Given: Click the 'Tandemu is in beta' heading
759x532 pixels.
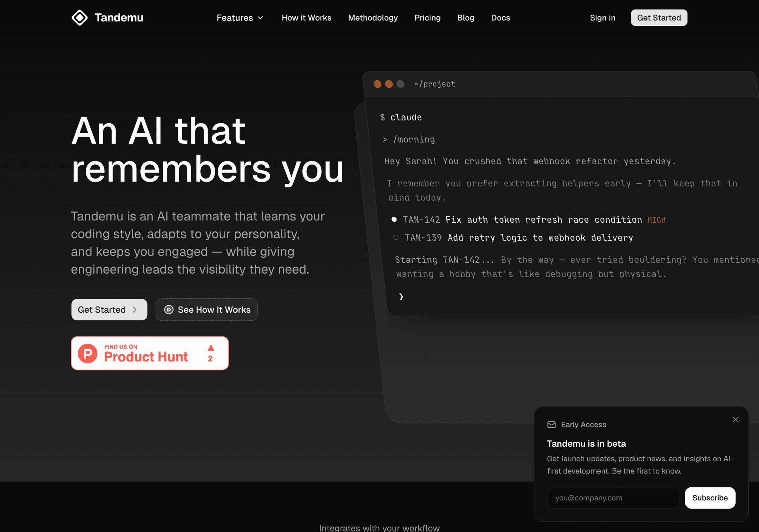Looking at the screenshot, I should 586,444.
